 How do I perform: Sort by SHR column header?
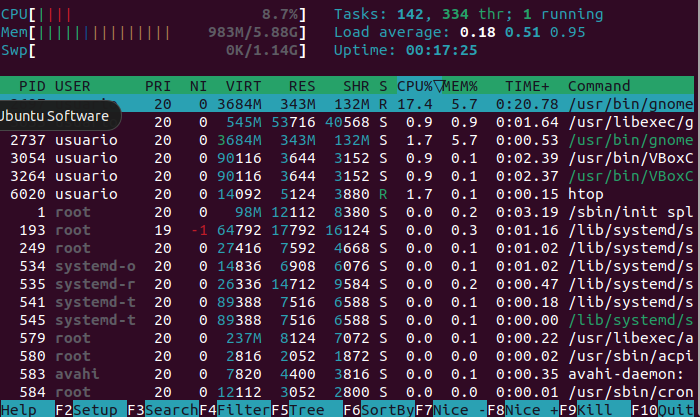pyautogui.click(x=356, y=86)
